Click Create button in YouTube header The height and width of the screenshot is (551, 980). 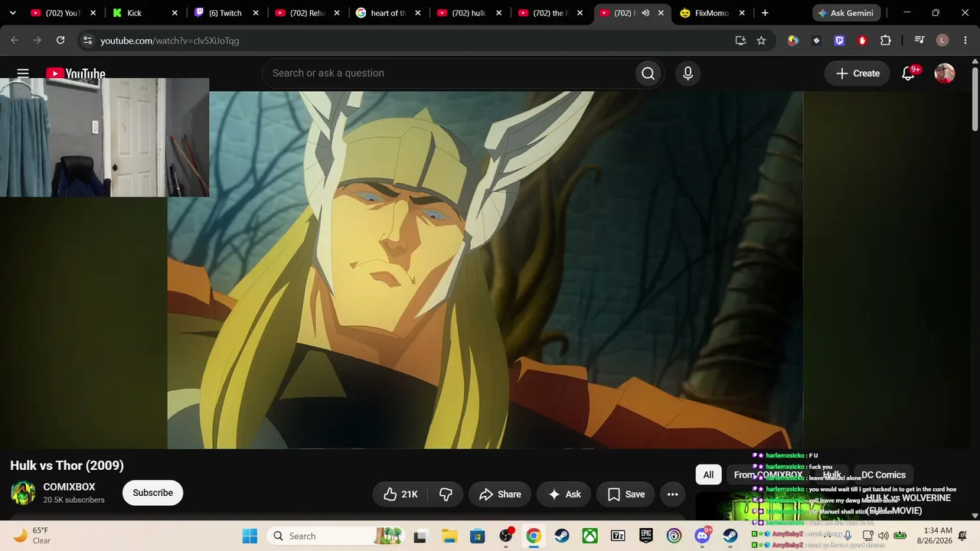[x=857, y=73]
